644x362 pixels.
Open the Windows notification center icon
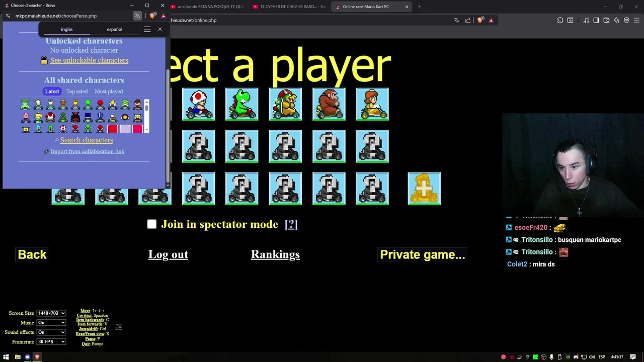click(x=633, y=357)
